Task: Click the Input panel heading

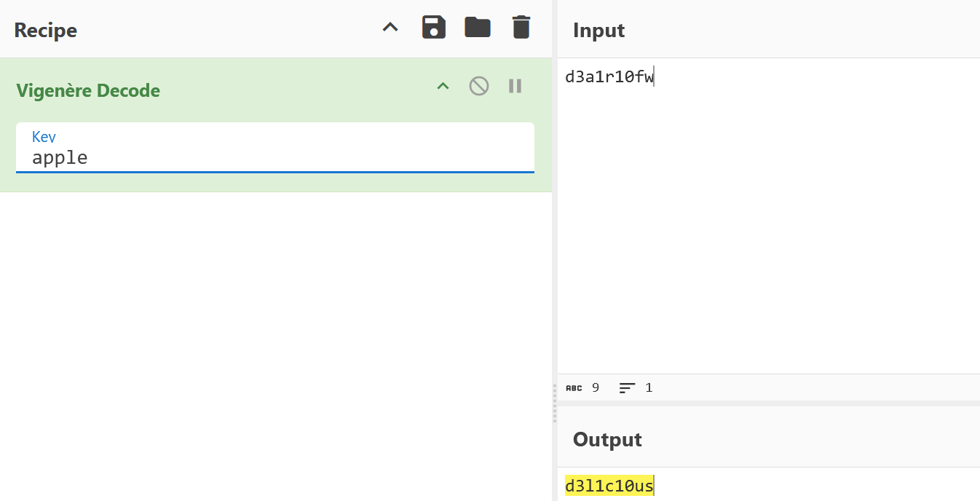Action: pyautogui.click(x=598, y=30)
